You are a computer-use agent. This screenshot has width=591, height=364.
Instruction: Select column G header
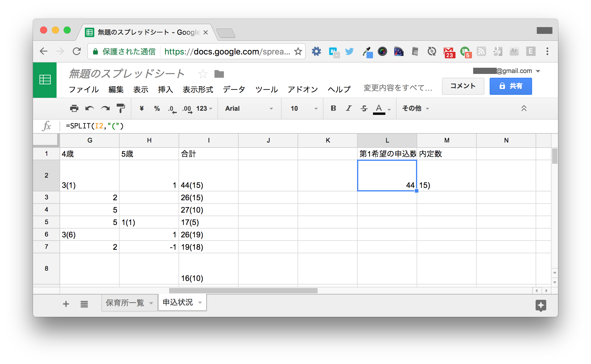90,140
